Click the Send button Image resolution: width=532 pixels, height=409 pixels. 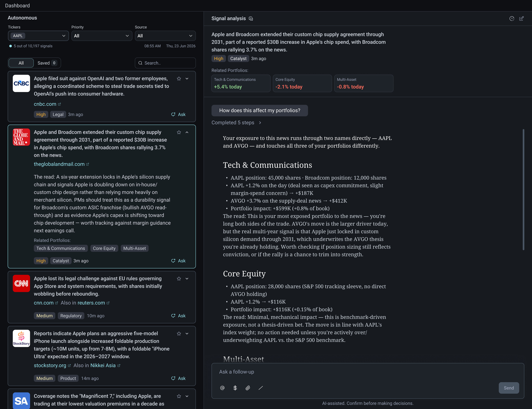pos(509,388)
